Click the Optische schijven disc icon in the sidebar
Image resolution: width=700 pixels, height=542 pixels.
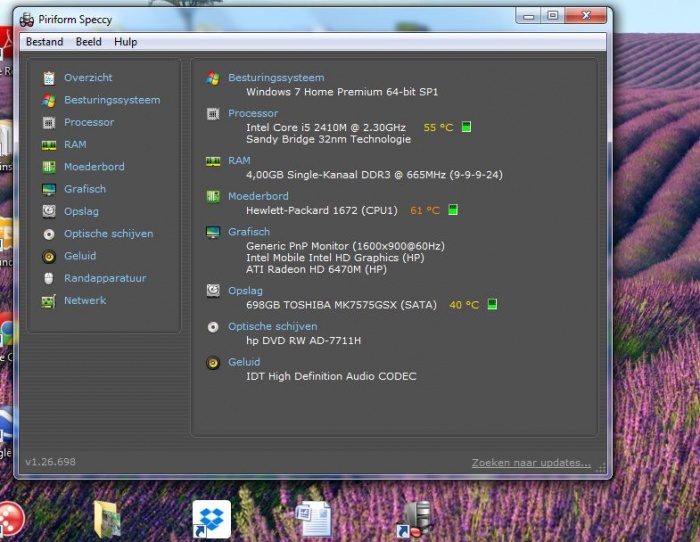tap(48, 234)
